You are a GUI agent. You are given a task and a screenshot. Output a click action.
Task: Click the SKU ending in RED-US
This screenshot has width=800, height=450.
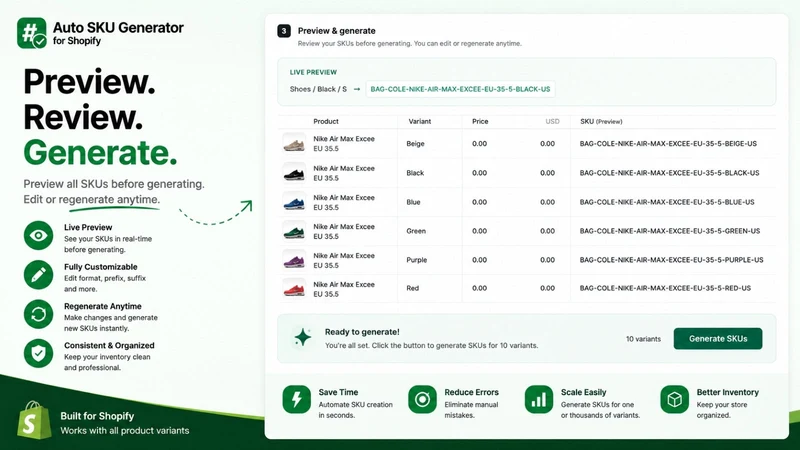pyautogui.click(x=665, y=288)
